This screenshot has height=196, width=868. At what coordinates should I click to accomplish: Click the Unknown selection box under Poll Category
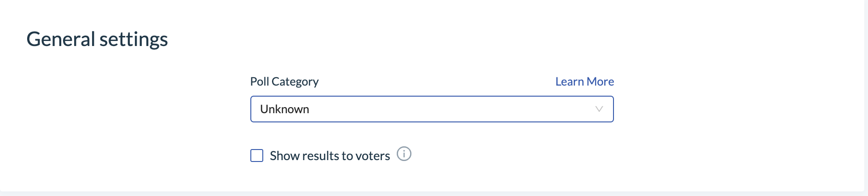coord(432,109)
